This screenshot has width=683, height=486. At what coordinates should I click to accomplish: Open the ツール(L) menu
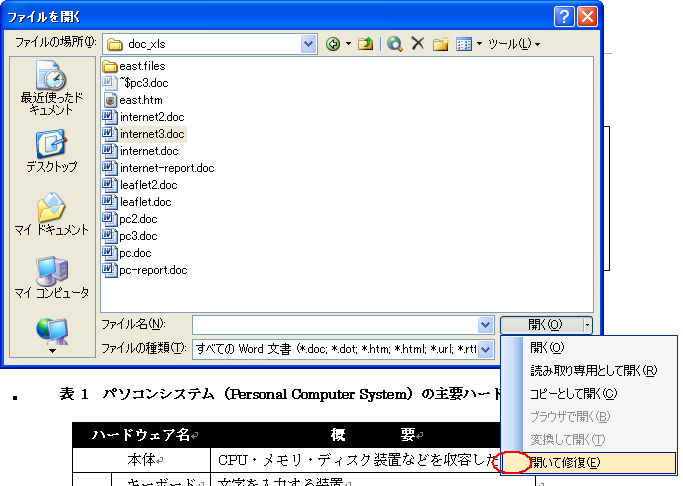514,44
